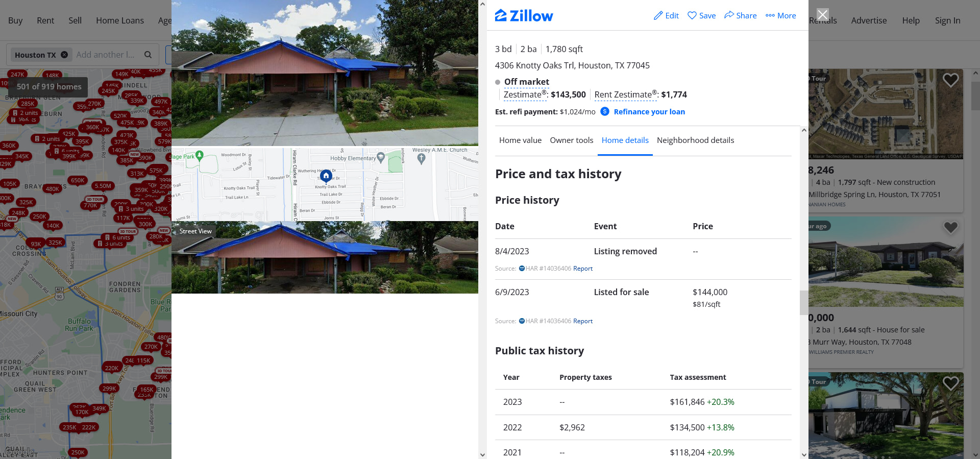Click details scrollbar down arrow
Screen dimensions: 980x459
coord(804,454)
